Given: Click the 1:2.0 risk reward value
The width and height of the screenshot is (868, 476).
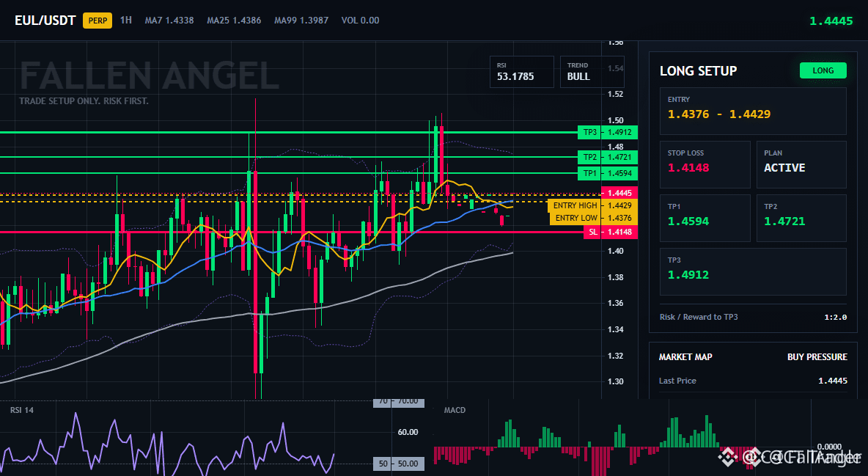Looking at the screenshot, I should click(835, 318).
